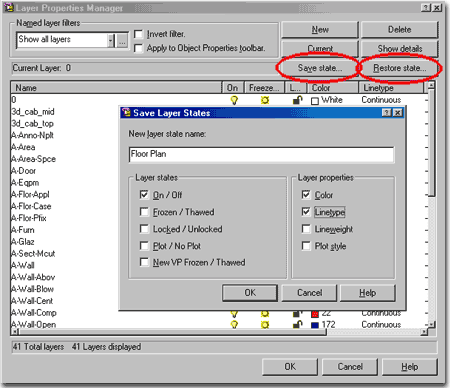Click the blue 172 color swatch

315,325
